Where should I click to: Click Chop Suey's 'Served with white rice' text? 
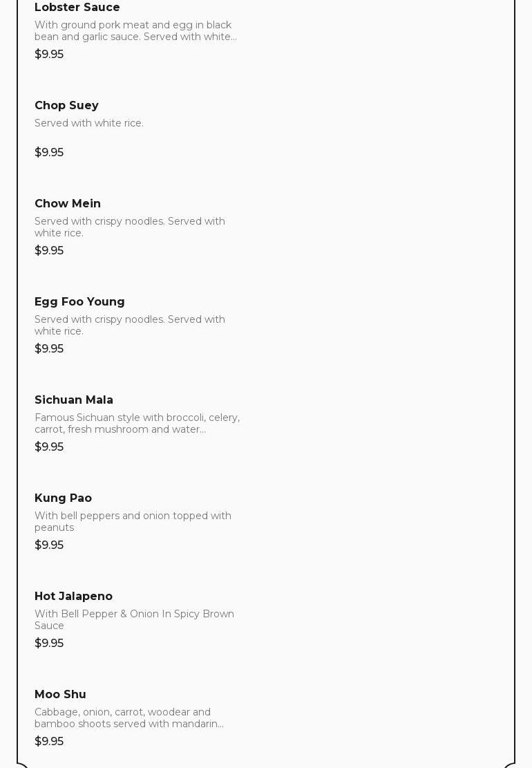pyautogui.click(x=89, y=123)
